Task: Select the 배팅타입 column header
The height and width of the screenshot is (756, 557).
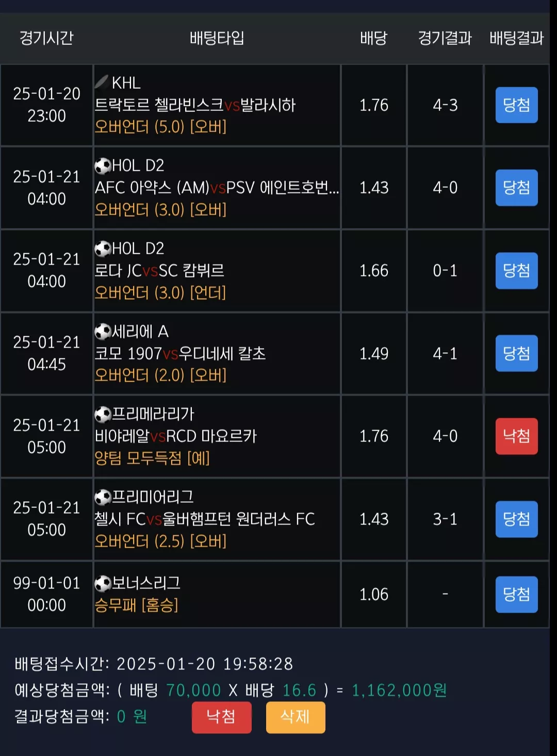Action: pyautogui.click(x=217, y=38)
